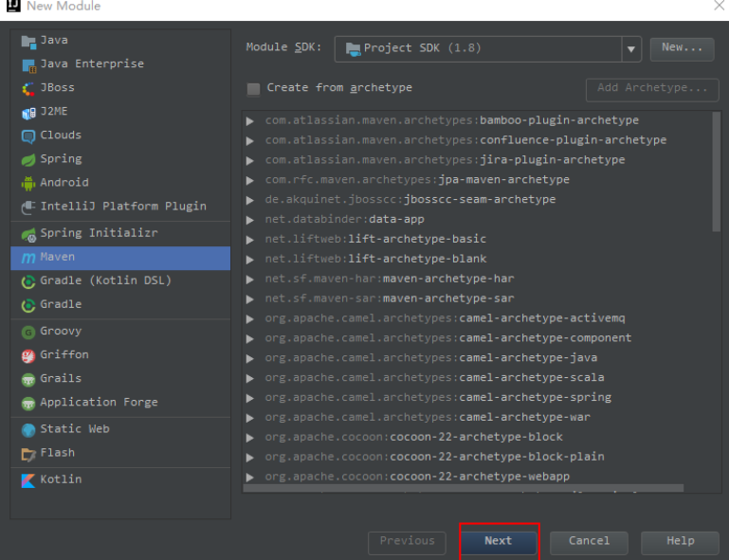729x560 pixels.
Task: Expand camel-archetype-activemq node
Action: click(250, 319)
